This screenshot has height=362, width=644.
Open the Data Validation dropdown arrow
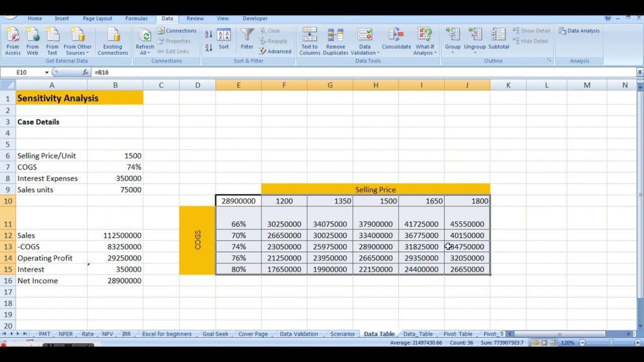(378, 53)
